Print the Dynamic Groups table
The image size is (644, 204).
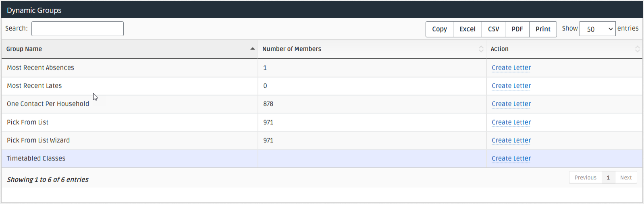pyautogui.click(x=543, y=29)
